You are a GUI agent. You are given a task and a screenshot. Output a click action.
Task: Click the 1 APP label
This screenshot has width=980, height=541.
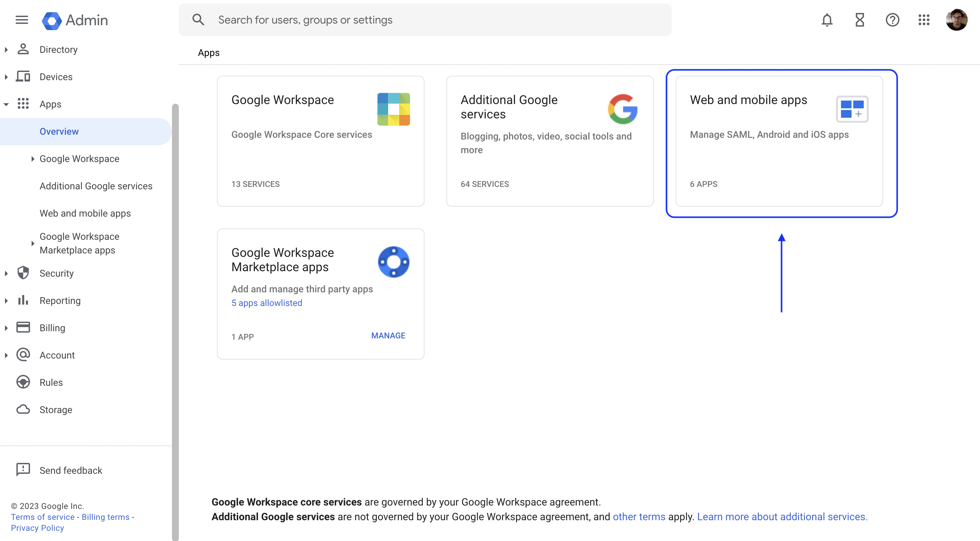(x=242, y=337)
